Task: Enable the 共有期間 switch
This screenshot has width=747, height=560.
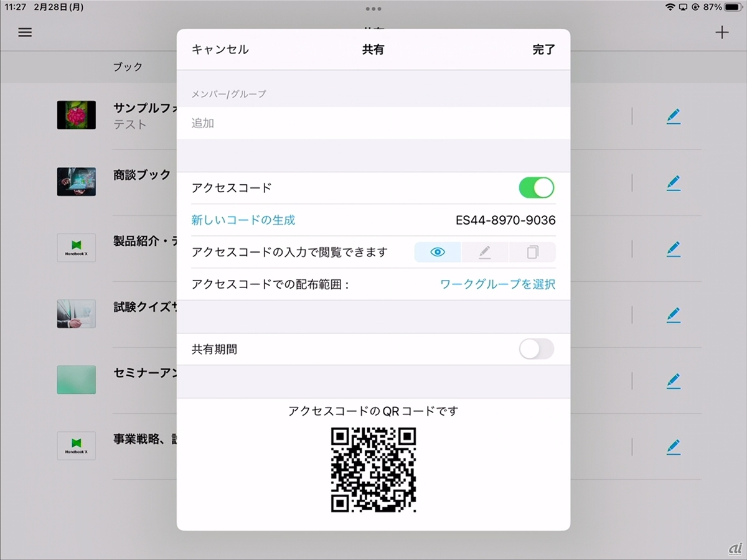Action: pos(537,349)
